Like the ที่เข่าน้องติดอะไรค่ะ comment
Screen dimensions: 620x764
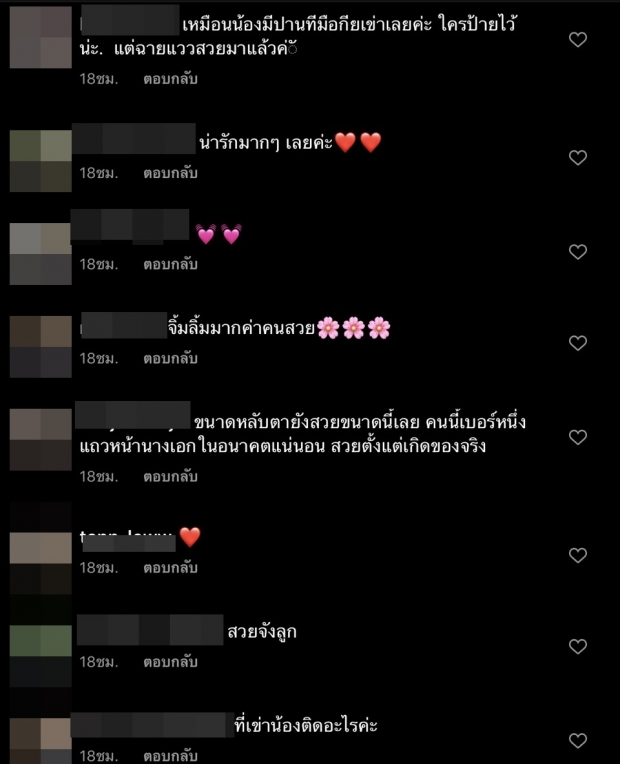coord(578,741)
